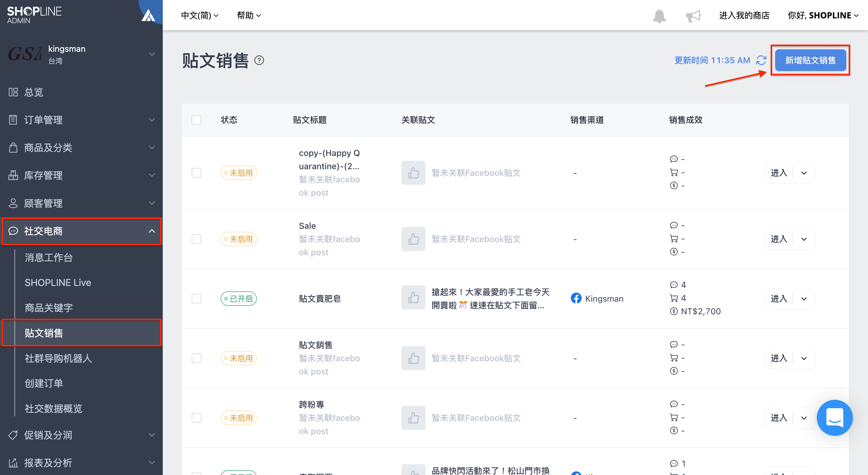Image resolution: width=868 pixels, height=475 pixels.
Task: Click the 总览 dashboard icon in sidebar
Action: point(13,92)
